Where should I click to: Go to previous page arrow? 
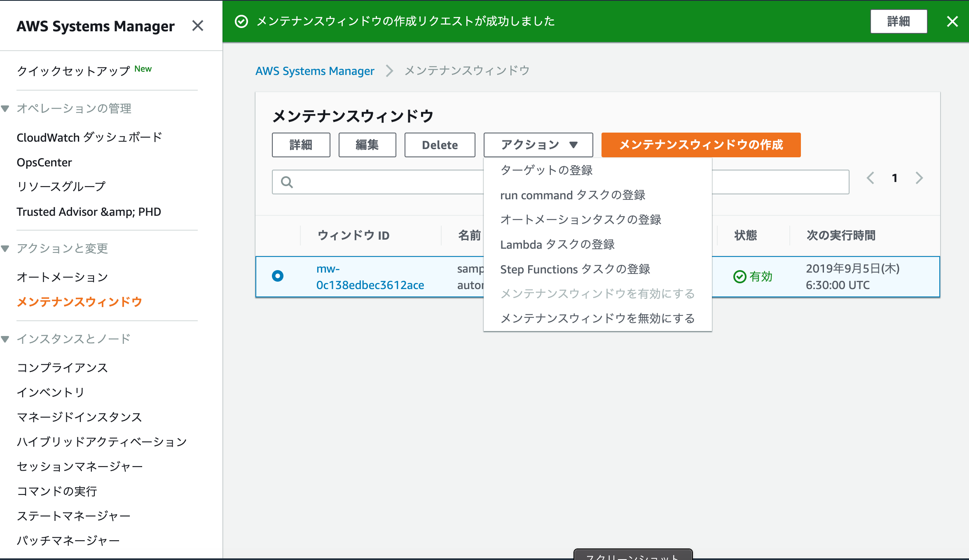click(x=870, y=178)
